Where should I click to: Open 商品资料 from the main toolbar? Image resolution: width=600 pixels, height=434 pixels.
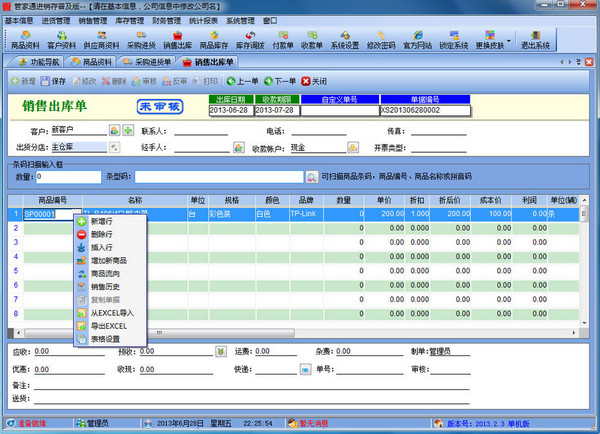[25, 39]
